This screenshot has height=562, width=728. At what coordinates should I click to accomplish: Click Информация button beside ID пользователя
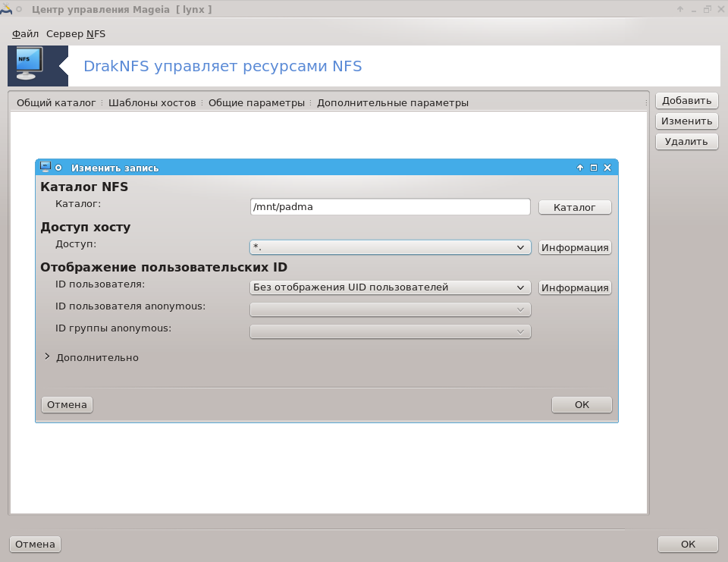575,287
